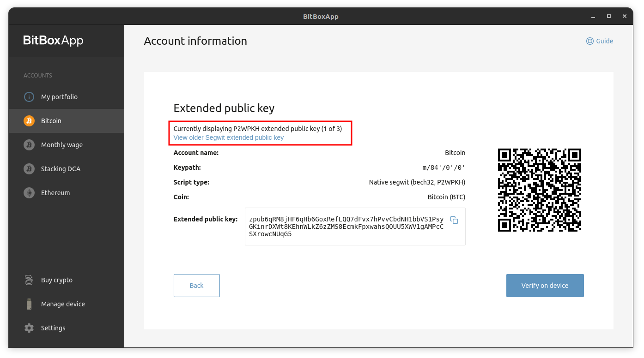Close the BitBoxApp window

[x=625, y=17]
